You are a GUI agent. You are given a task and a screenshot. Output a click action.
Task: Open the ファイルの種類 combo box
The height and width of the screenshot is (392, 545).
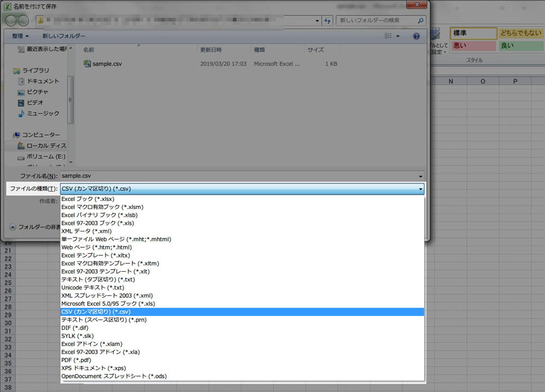pos(243,189)
